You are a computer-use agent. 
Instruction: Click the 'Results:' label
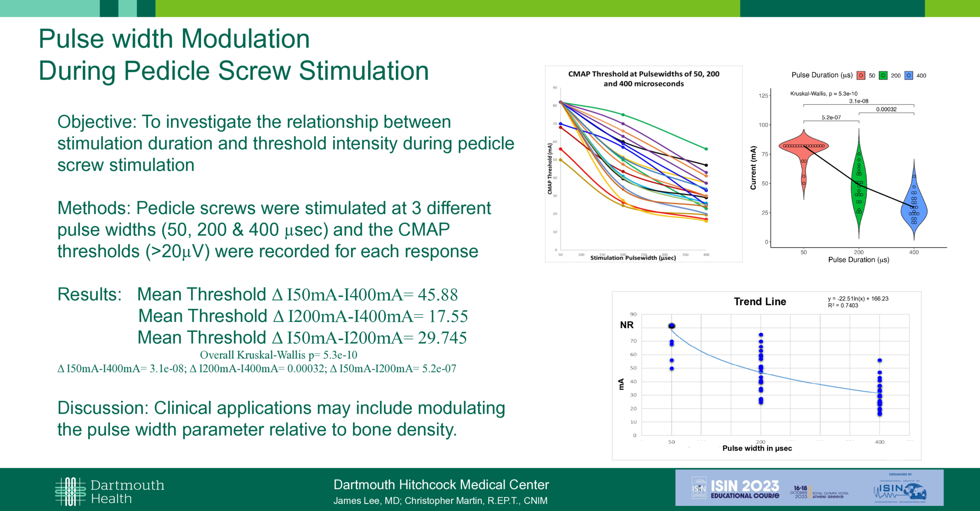[x=89, y=294]
